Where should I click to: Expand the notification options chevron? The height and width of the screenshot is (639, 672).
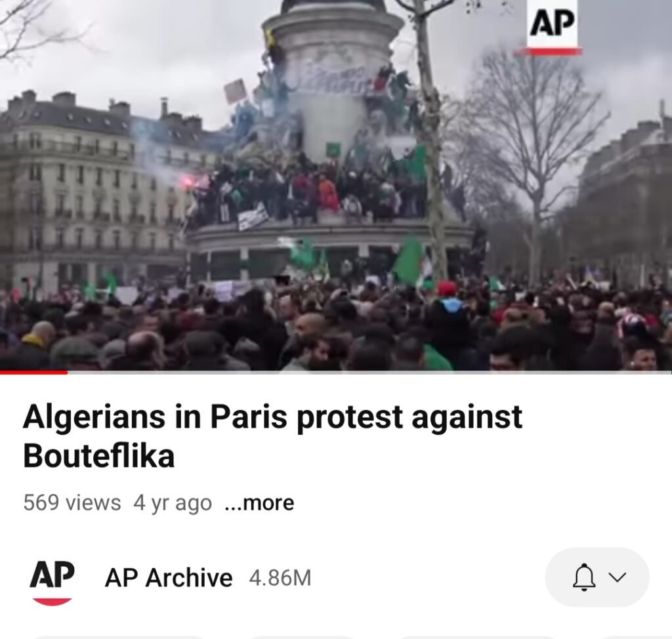pyautogui.click(x=617, y=577)
